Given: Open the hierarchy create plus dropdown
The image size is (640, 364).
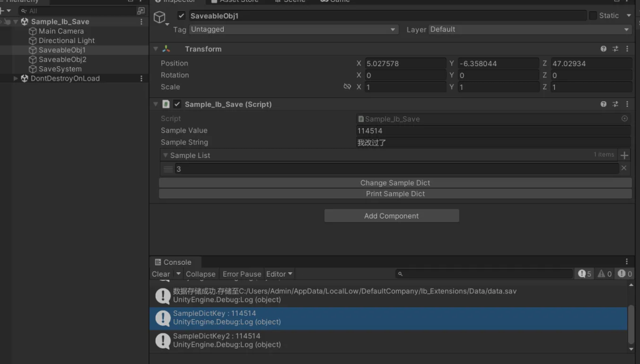Looking at the screenshot, I should pos(5,11).
